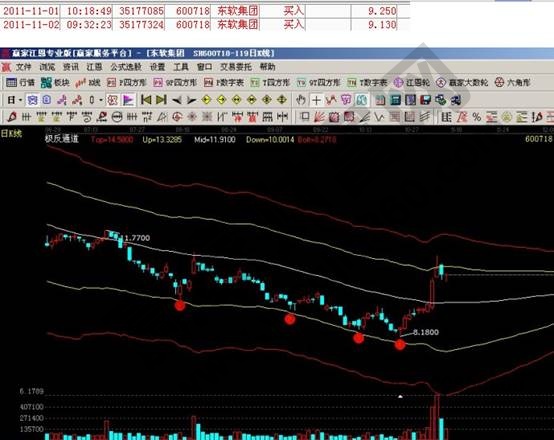Open the 板块 sector view
The image size is (554, 440).
[x=55, y=83]
